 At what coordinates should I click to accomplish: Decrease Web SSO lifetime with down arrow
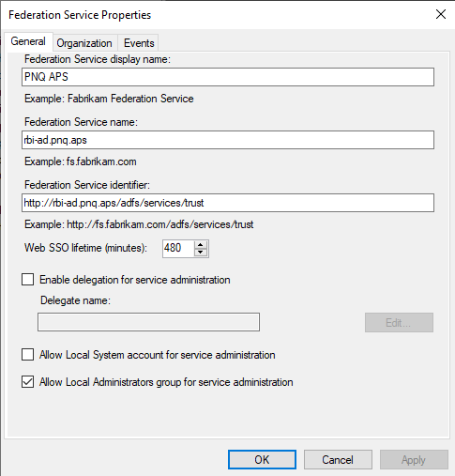[x=201, y=253]
